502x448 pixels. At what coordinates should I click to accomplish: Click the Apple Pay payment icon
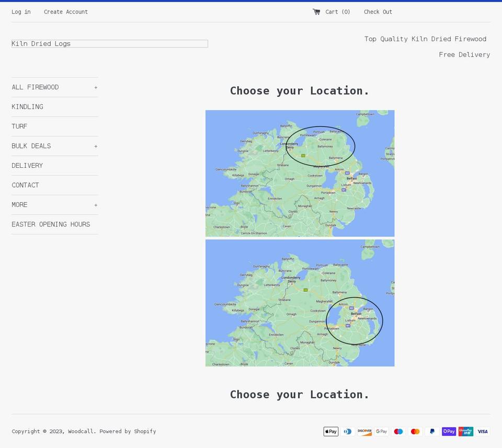click(x=330, y=431)
